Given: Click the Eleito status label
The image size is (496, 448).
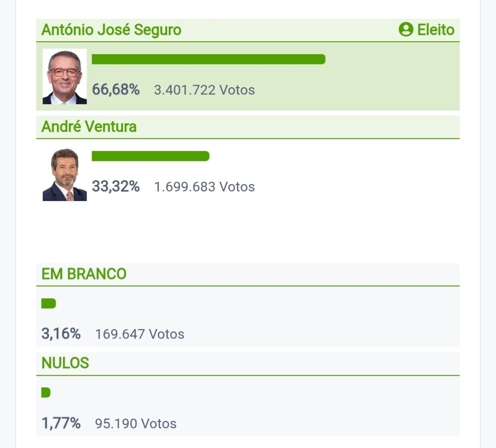Looking at the screenshot, I should tap(435, 30).
